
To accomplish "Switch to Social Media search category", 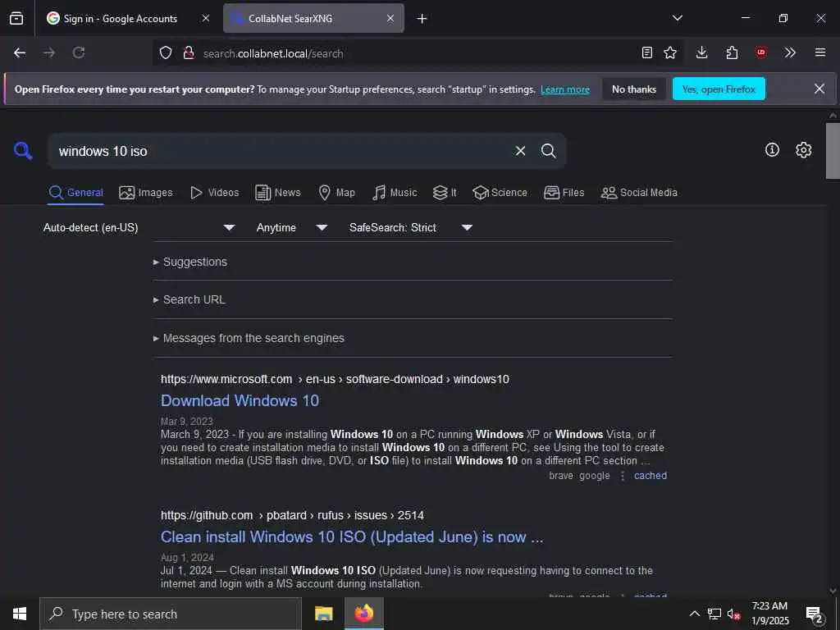I will 639,193.
